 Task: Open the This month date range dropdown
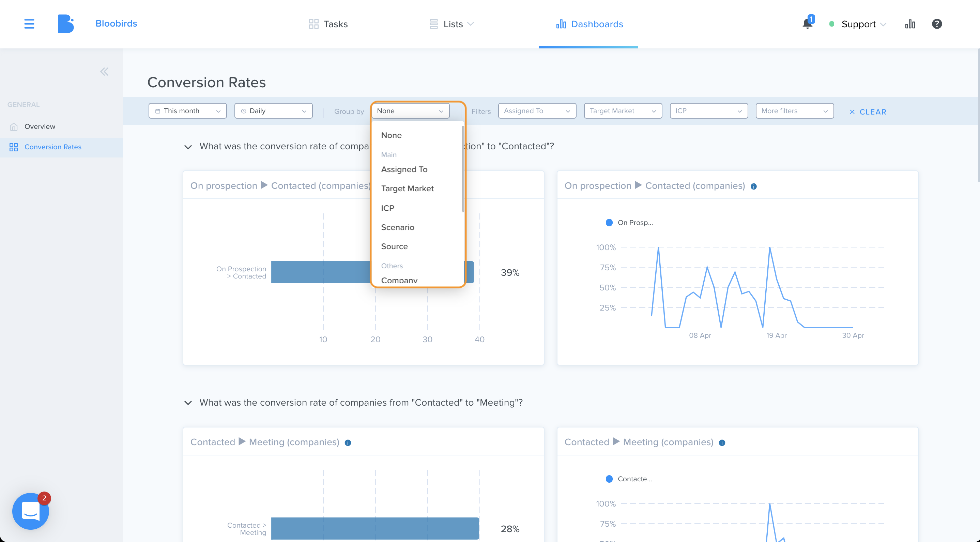tap(187, 111)
